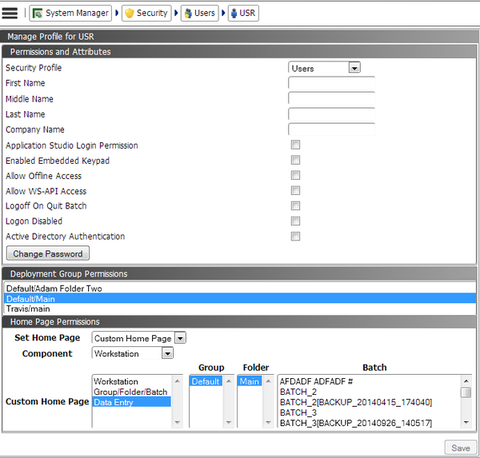
Task: Go to the Users breadcrumb
Action: click(x=199, y=13)
